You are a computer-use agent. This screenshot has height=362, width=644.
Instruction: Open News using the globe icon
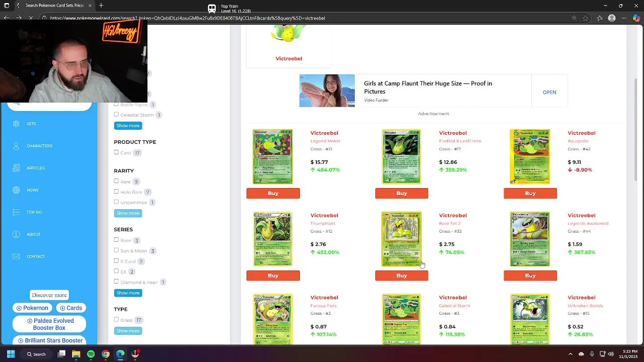[17, 190]
